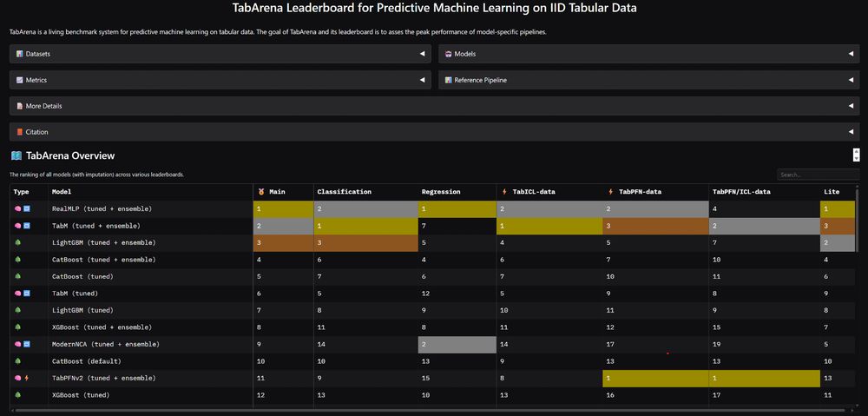Click TabM ensemble's gold TabICL-data rank cell
This screenshot has width=868, height=416.
[549, 226]
